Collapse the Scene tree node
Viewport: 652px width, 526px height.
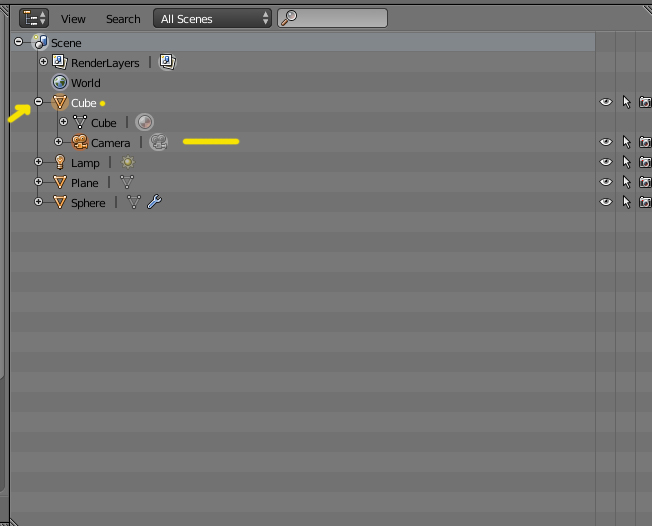tap(18, 42)
